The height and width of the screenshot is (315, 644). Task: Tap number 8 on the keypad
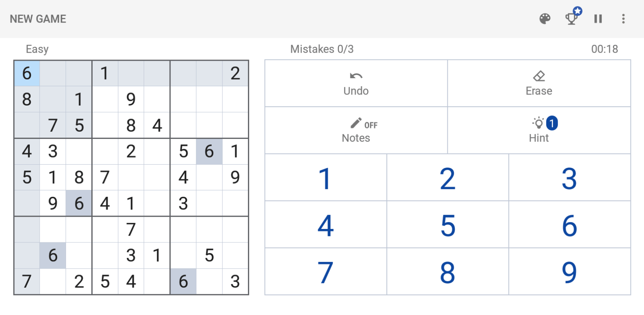click(x=448, y=272)
